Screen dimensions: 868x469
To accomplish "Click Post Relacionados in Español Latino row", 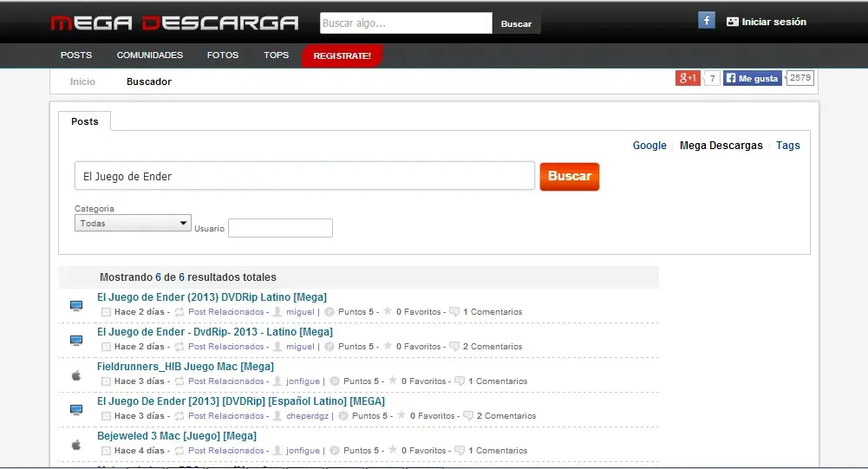I will [225, 416].
